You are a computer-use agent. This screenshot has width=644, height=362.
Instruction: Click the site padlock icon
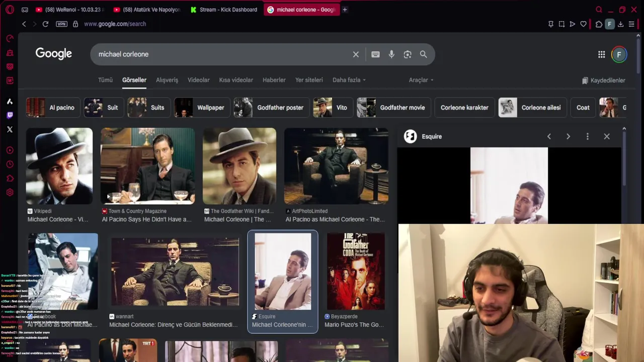[75, 24]
